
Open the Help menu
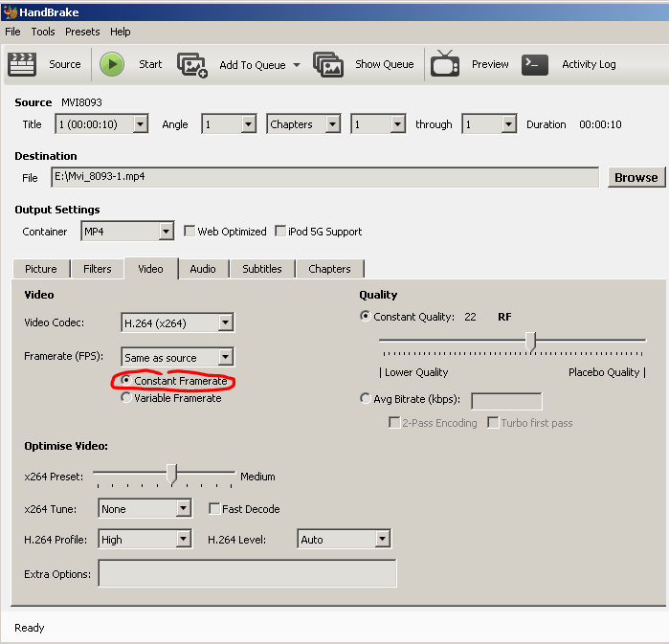pos(121,32)
